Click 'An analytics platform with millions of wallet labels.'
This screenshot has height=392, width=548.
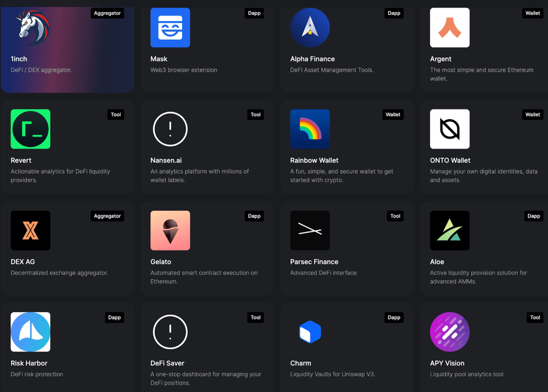(200, 176)
